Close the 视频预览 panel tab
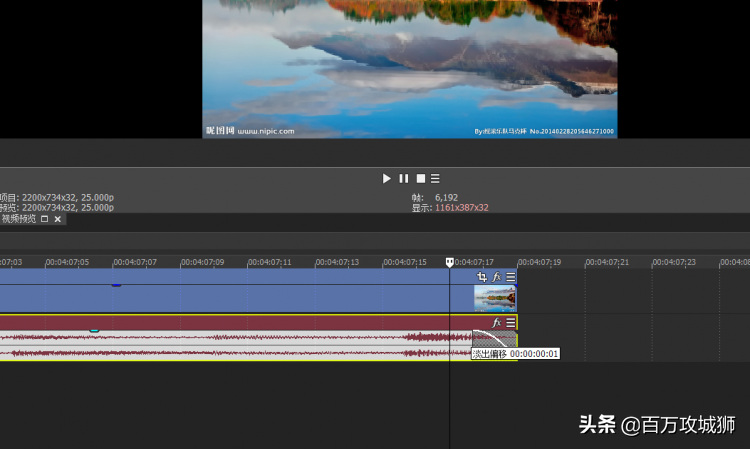Viewport: 750px width, 449px height. (57, 218)
